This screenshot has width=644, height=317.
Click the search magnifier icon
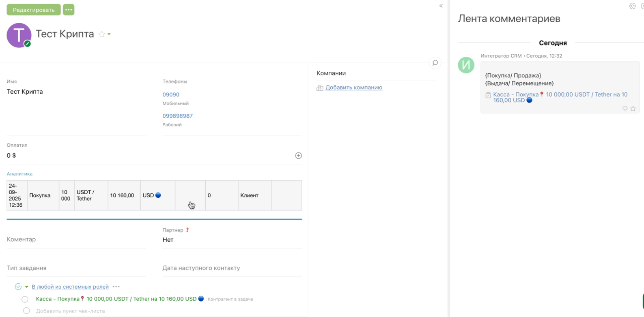435,63
